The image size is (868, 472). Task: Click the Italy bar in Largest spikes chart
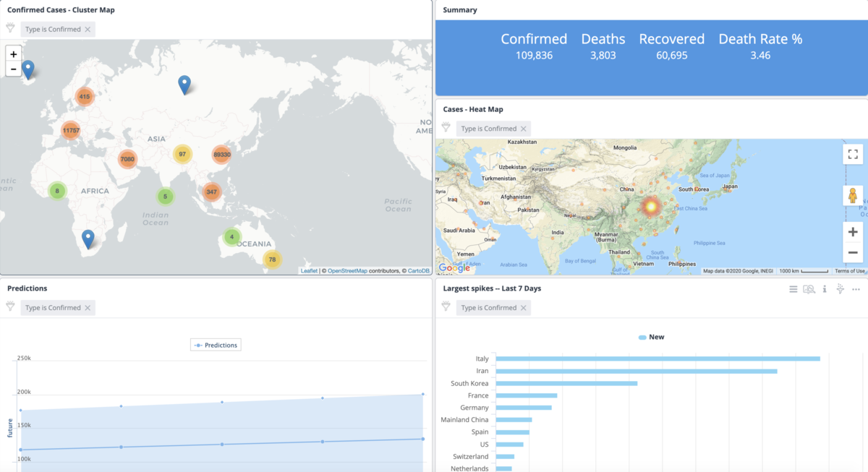(x=658, y=359)
